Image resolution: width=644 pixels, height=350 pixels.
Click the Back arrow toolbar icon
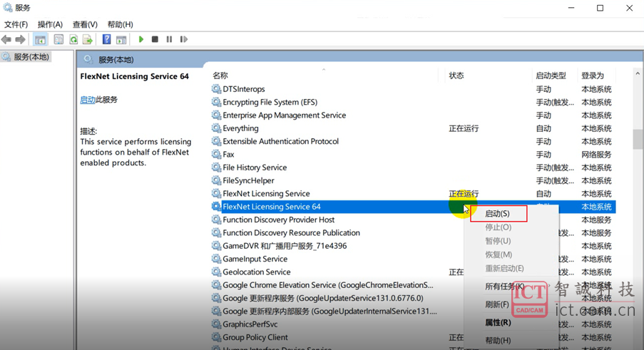6,39
